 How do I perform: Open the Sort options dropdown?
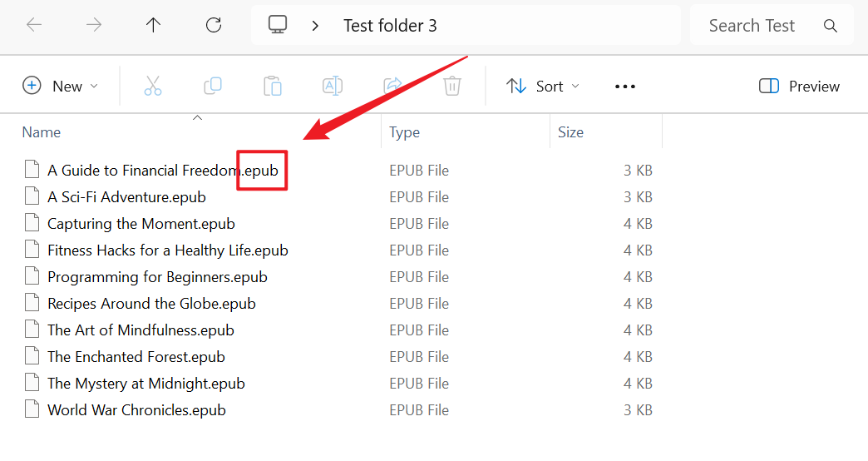(543, 86)
